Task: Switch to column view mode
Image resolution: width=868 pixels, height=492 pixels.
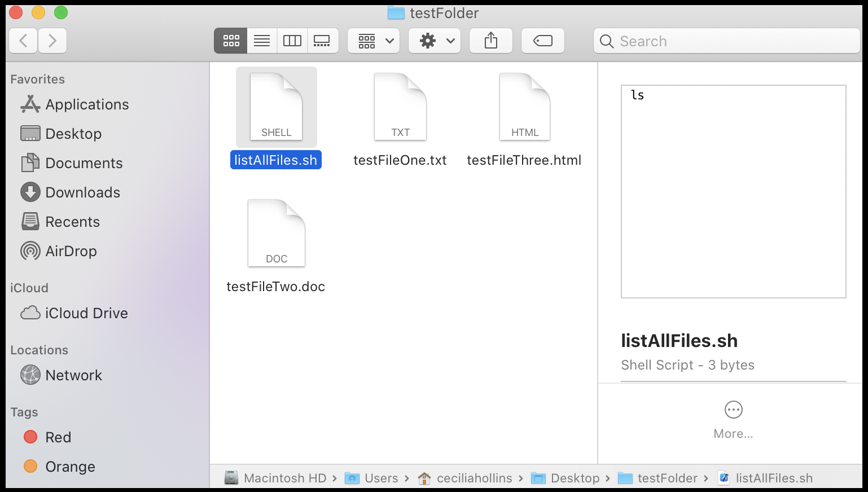Action: tap(292, 41)
